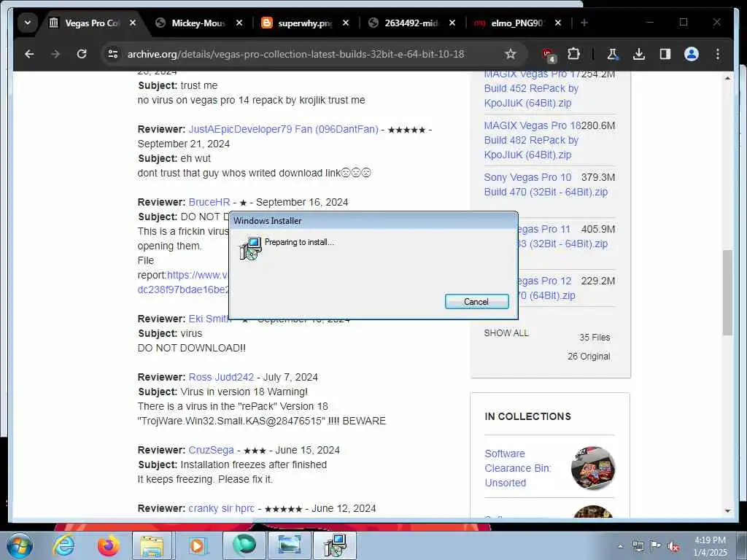The width and height of the screenshot is (747, 560).
Task: Click the browser forward arrow
Action: pyautogui.click(x=55, y=54)
